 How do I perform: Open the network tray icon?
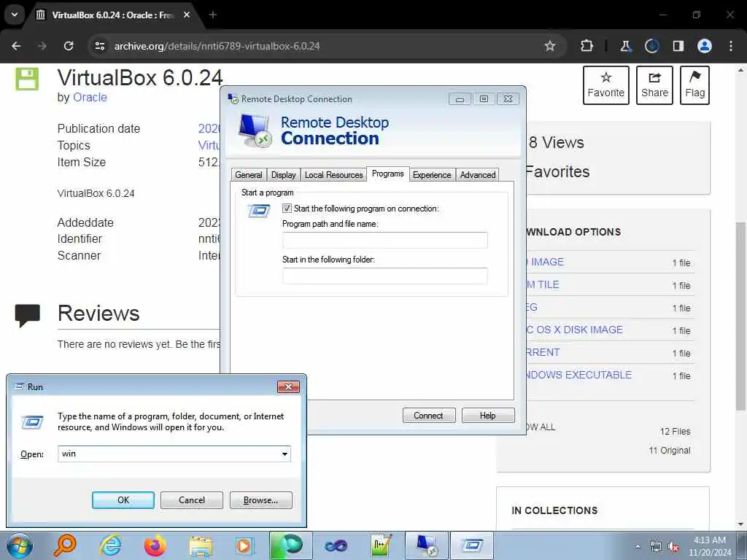[656, 547]
